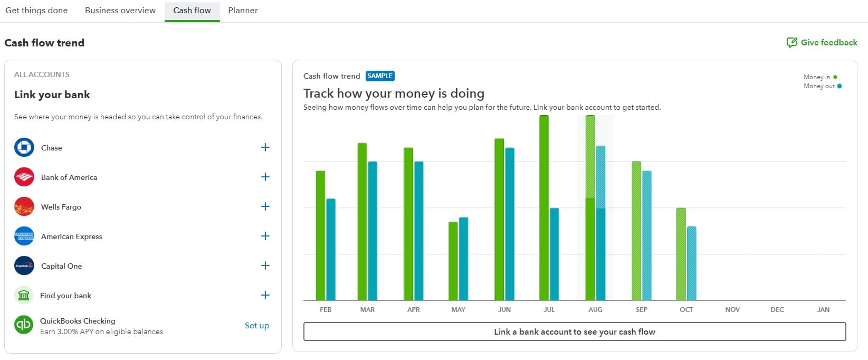The width and height of the screenshot is (868, 360).
Task: Go to Get things done tab
Action: tap(36, 11)
